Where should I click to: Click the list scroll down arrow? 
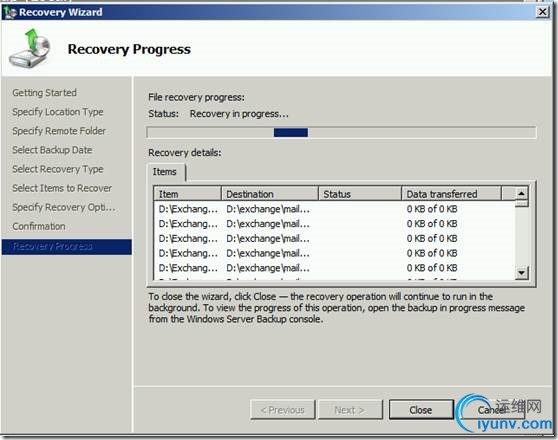click(x=521, y=273)
